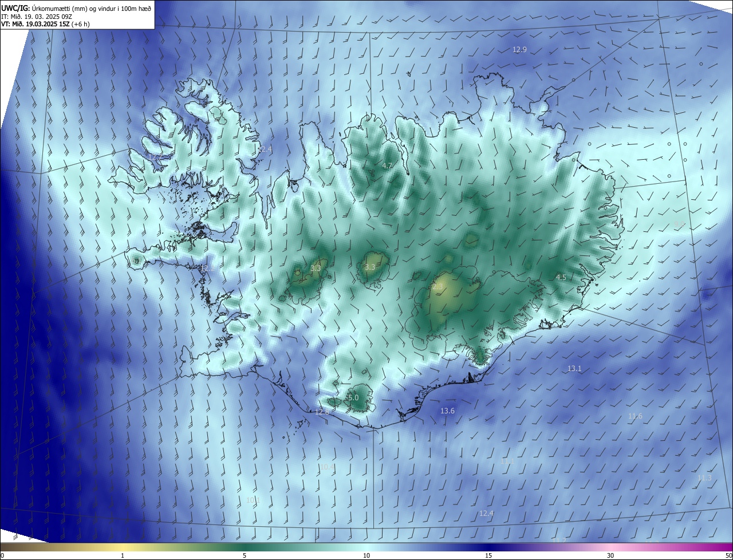Click the colorbar tick label 1
The image size is (733, 560).
click(123, 555)
